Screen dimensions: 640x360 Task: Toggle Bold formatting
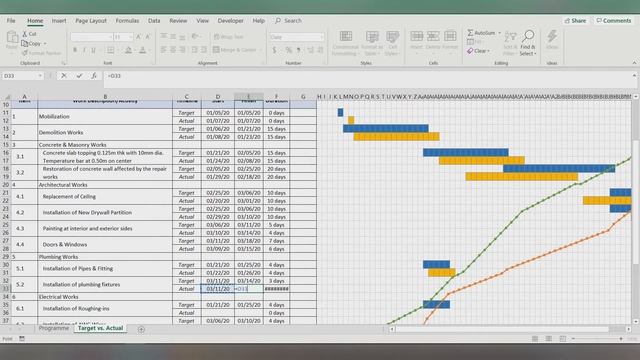pos(75,50)
